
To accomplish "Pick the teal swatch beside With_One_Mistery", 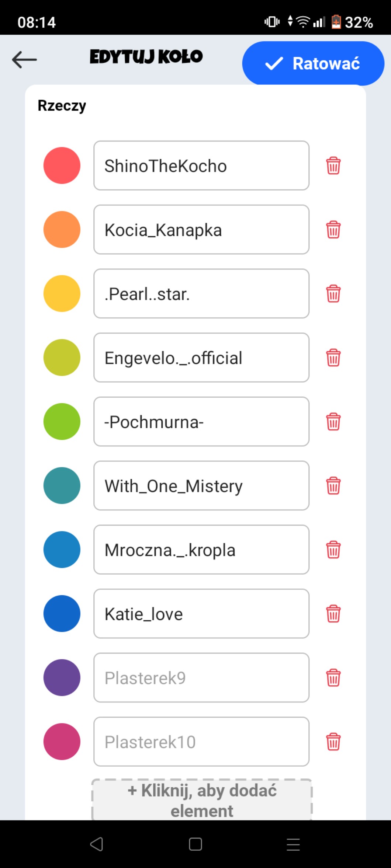I will click(62, 486).
